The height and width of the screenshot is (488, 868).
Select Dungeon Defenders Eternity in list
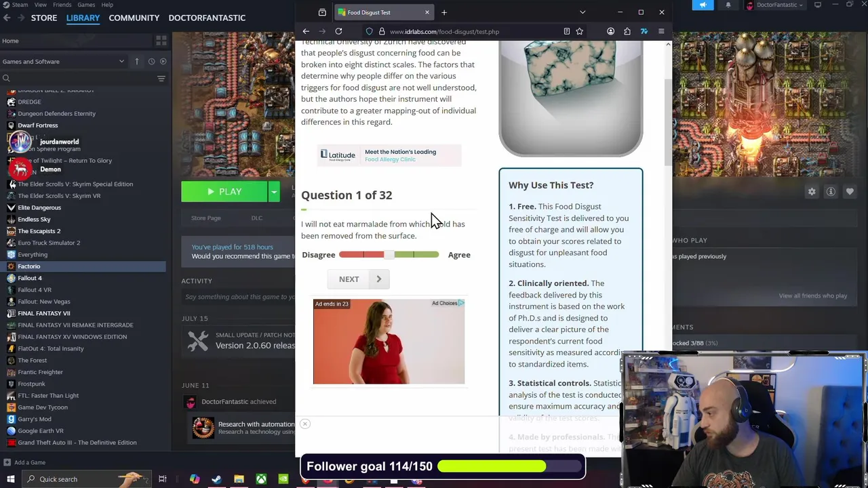click(x=56, y=113)
